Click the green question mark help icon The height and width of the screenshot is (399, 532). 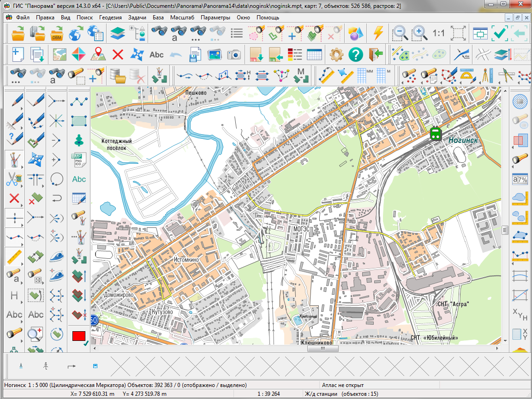click(356, 54)
